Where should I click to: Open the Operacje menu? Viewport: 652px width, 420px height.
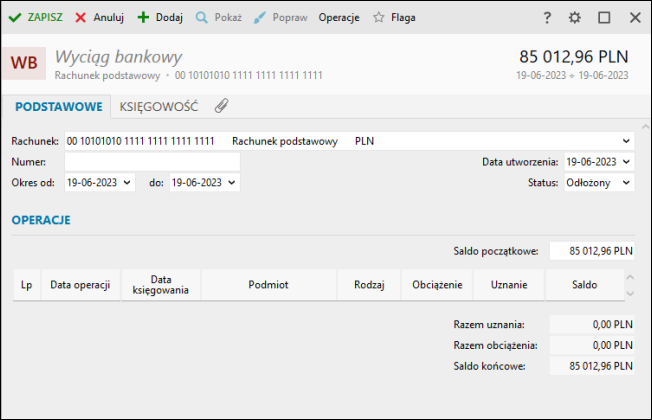(339, 17)
